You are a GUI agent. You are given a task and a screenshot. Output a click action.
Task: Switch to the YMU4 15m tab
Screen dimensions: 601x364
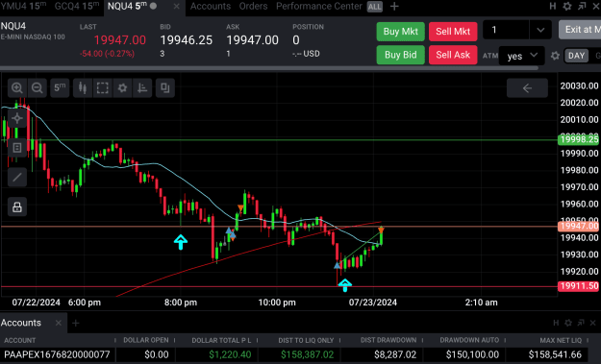click(23, 6)
